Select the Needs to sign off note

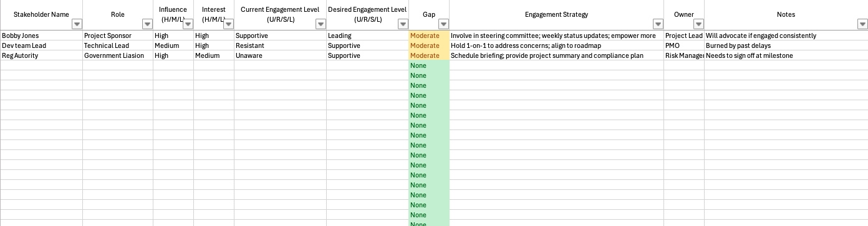click(786, 55)
